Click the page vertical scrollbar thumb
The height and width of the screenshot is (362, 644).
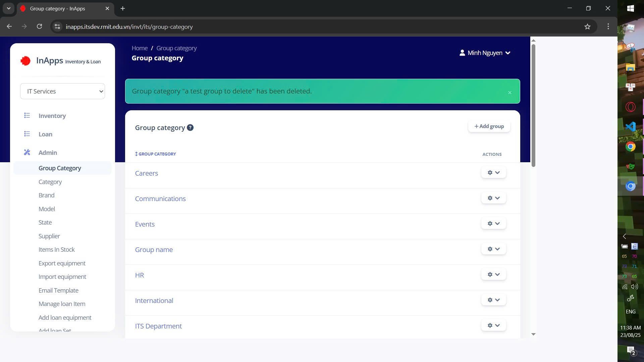(x=533, y=106)
